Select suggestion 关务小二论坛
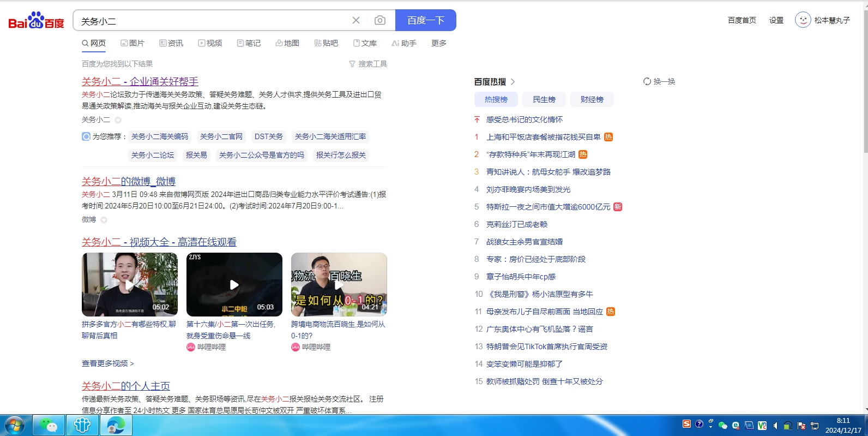The height and width of the screenshot is (436, 868). 153,155
